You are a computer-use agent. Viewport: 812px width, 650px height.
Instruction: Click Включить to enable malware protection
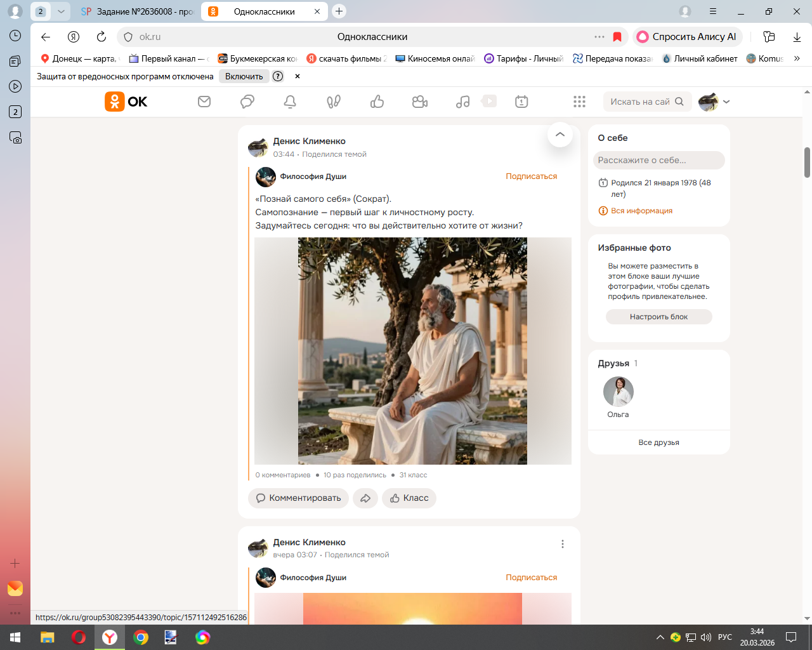point(244,76)
